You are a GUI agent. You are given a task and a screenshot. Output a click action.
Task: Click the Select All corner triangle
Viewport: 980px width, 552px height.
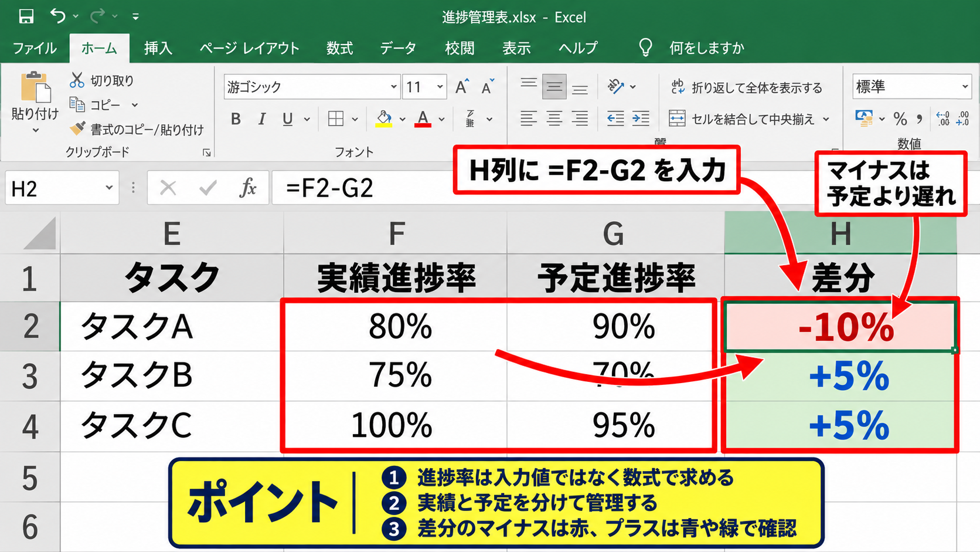[x=40, y=233]
